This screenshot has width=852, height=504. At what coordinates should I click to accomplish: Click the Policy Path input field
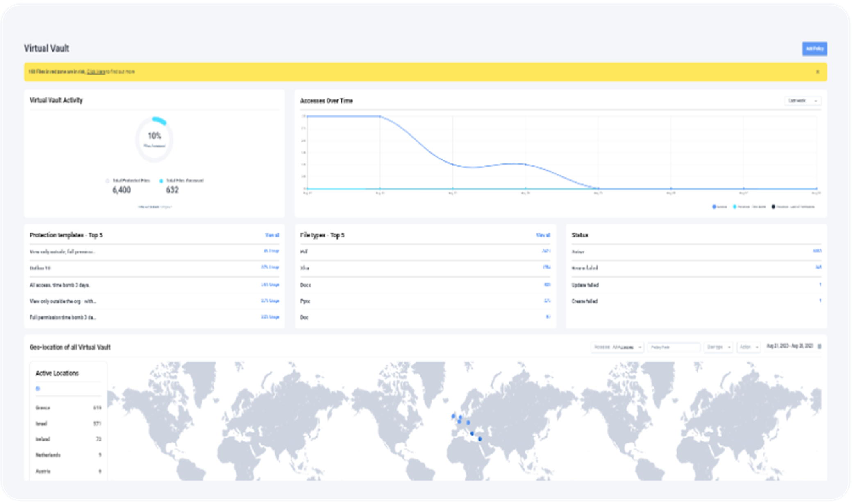coord(673,347)
